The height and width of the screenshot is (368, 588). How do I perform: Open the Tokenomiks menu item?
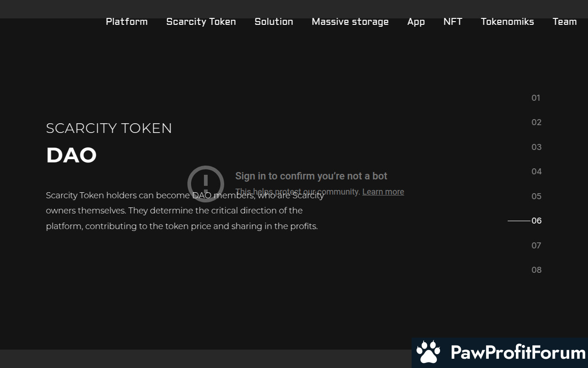(507, 22)
